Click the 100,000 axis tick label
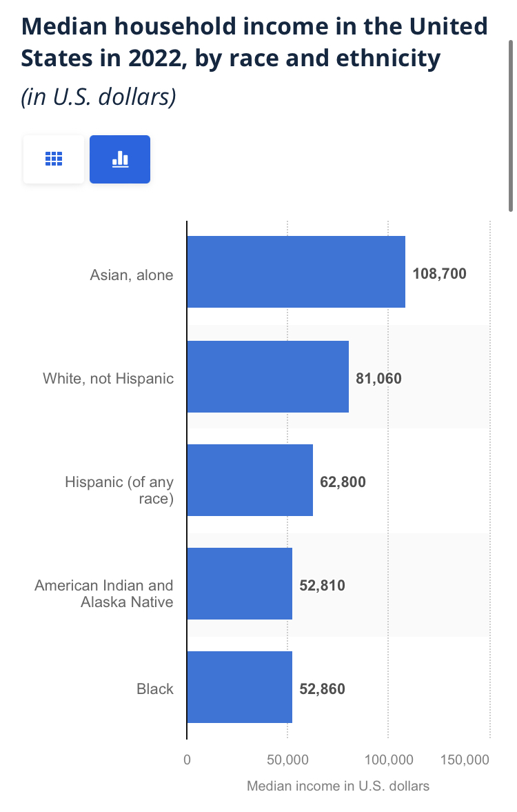Screen dimensions: 517x812 (x=388, y=760)
